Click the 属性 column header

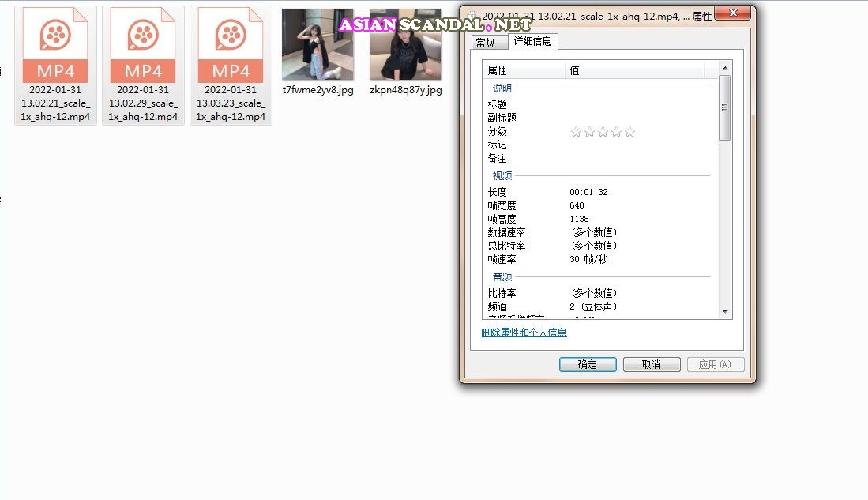(x=524, y=70)
